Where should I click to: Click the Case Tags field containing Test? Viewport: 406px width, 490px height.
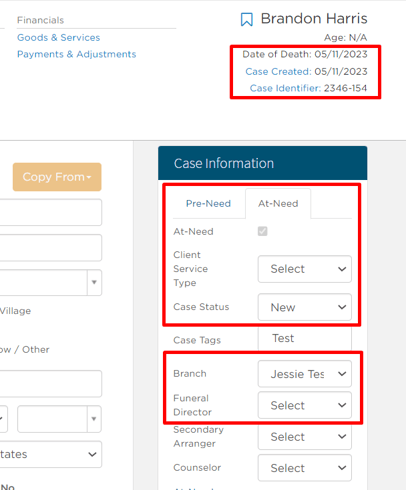click(305, 338)
